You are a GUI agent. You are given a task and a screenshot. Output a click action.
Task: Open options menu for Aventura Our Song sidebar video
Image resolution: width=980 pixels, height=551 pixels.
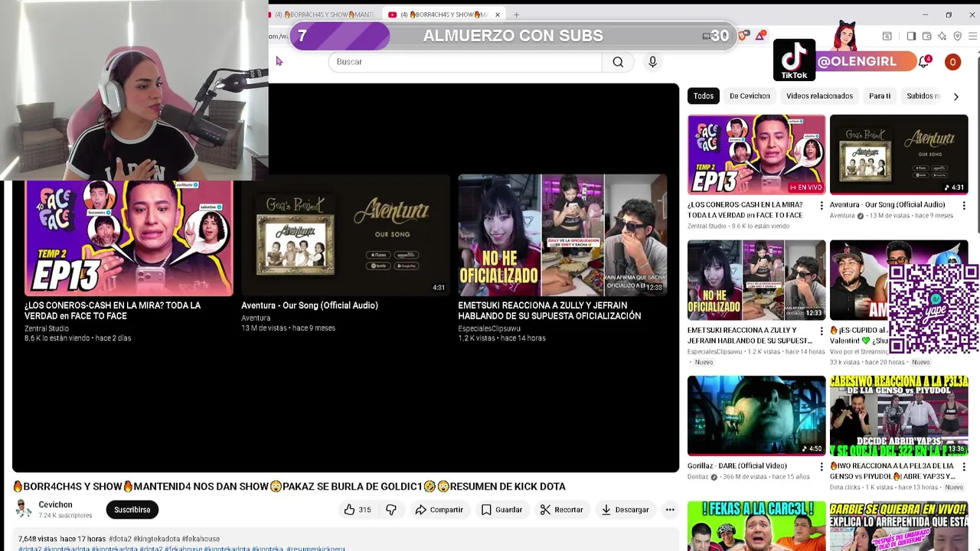(x=964, y=206)
